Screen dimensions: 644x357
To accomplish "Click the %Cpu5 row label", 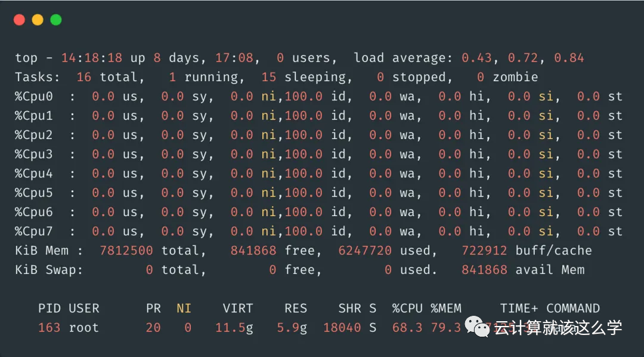I will click(x=34, y=193).
